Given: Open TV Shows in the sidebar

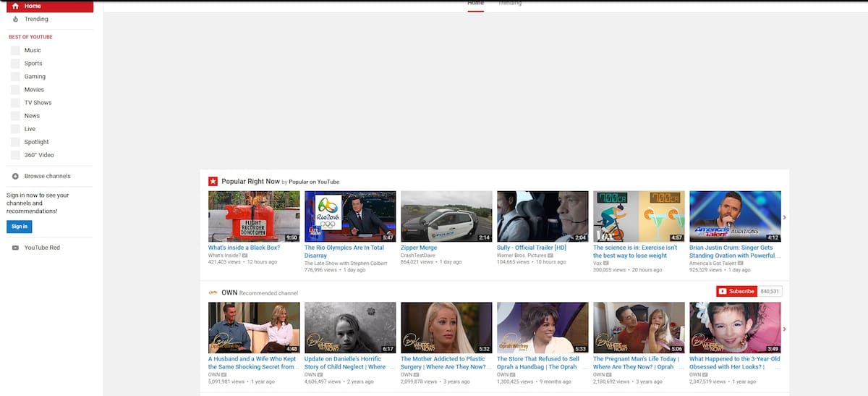Looking at the screenshot, I should point(38,103).
